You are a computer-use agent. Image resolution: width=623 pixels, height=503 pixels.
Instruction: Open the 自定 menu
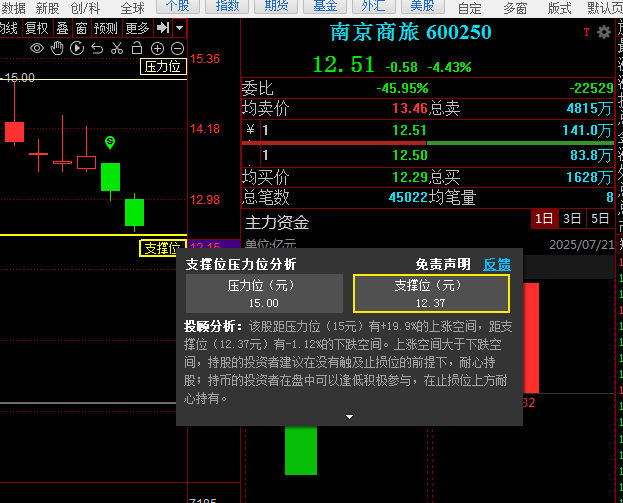tap(470, 8)
